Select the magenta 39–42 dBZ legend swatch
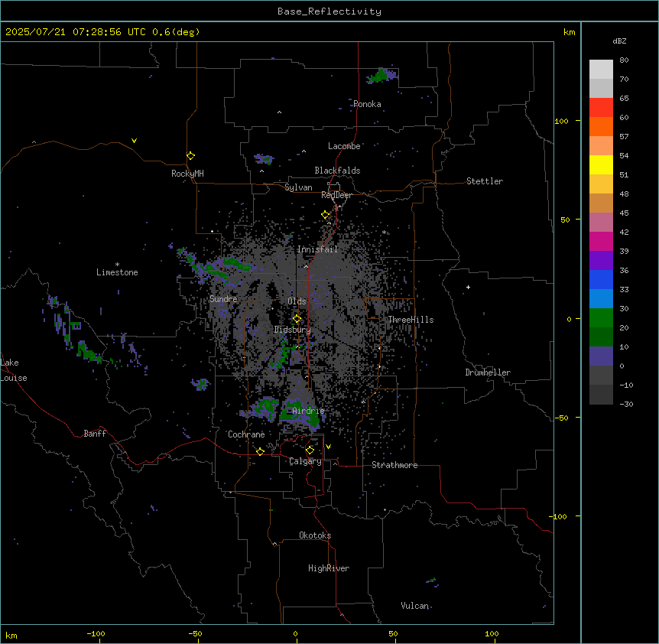Screen dimensions: 659x644 click(x=601, y=241)
